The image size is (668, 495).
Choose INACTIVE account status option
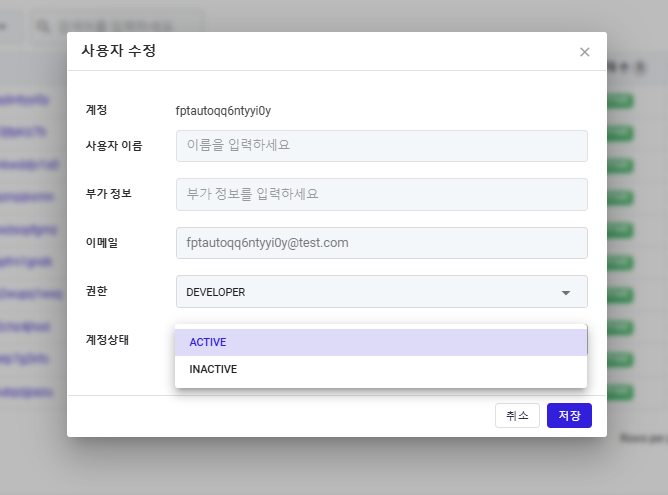pyautogui.click(x=381, y=369)
